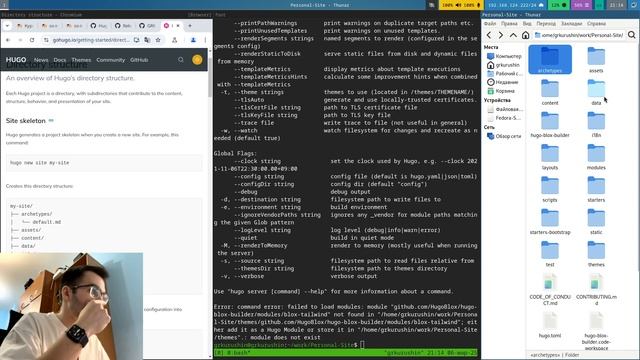Open Обзор сети in Thunar sidebar
Screen dimensions: 640x360
pos(504,136)
